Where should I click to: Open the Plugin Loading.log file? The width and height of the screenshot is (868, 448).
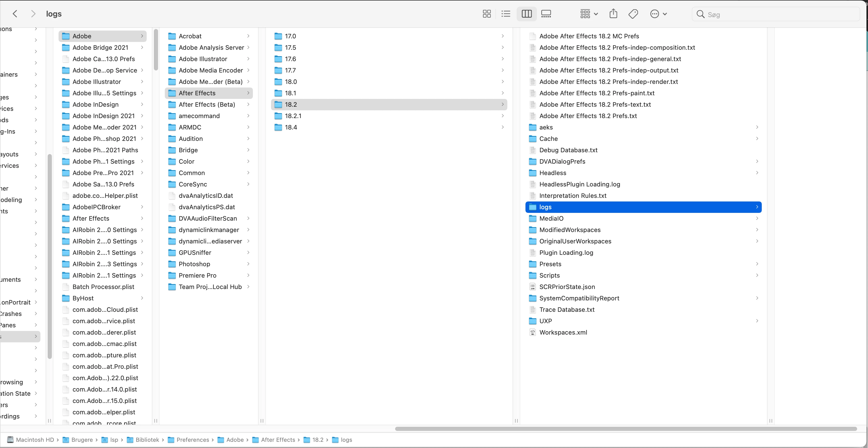[566, 253]
